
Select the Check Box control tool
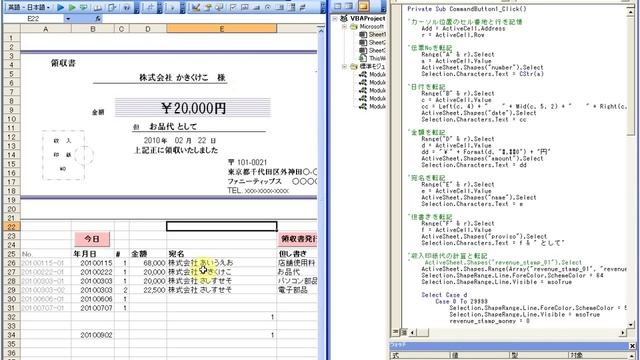233,7
